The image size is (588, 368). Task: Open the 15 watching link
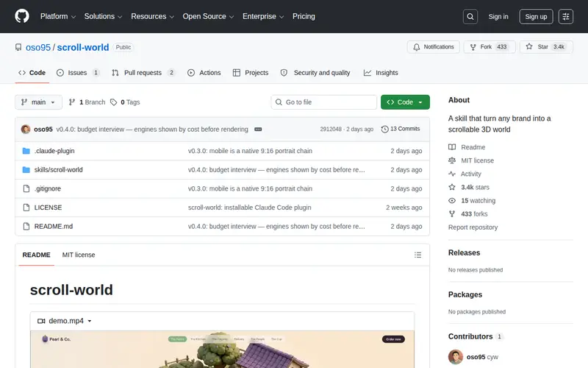pos(478,200)
